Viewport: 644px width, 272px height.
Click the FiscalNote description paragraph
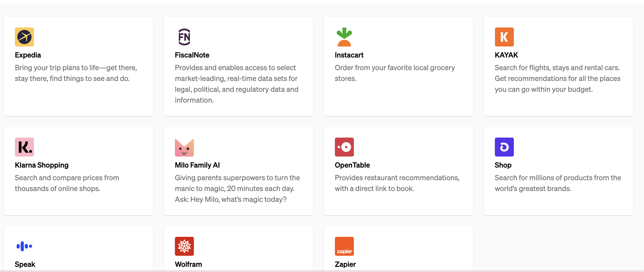[236, 84]
